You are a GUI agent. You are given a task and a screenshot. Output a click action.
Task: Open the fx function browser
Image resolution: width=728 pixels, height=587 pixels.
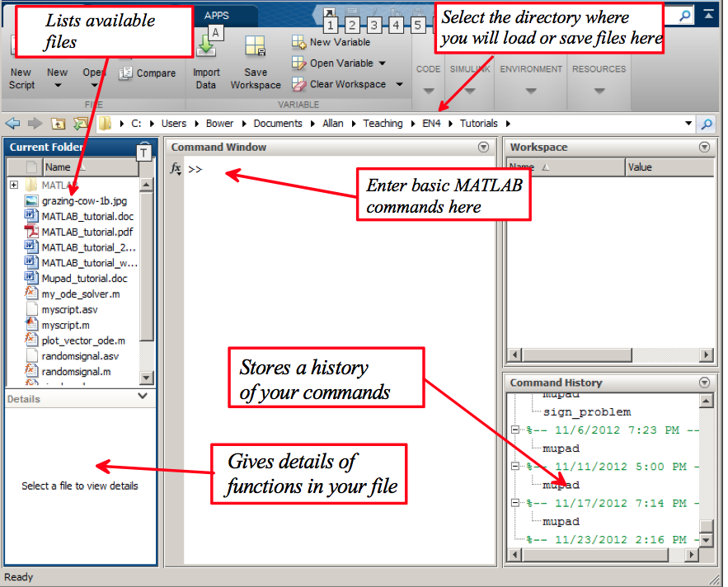point(176,168)
